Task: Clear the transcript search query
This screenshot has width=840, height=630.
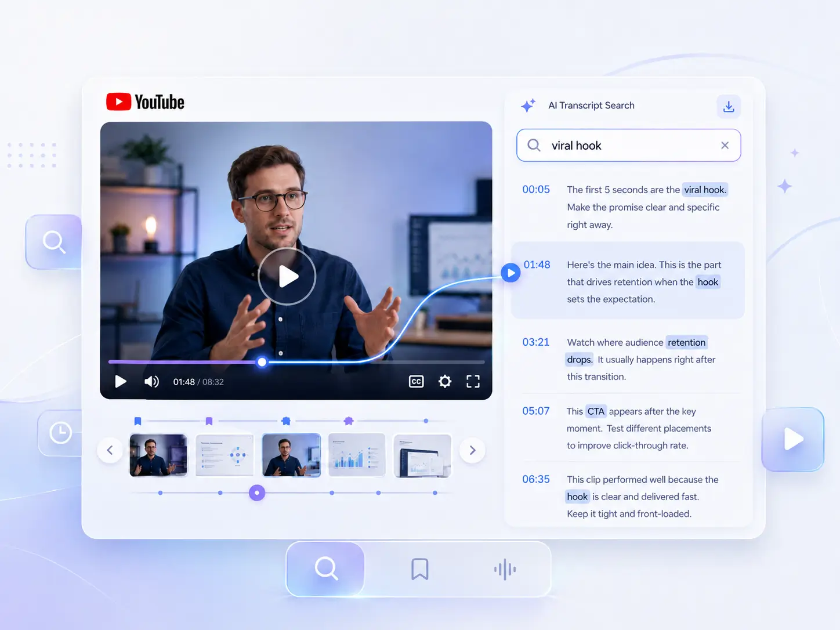Action: pos(725,145)
